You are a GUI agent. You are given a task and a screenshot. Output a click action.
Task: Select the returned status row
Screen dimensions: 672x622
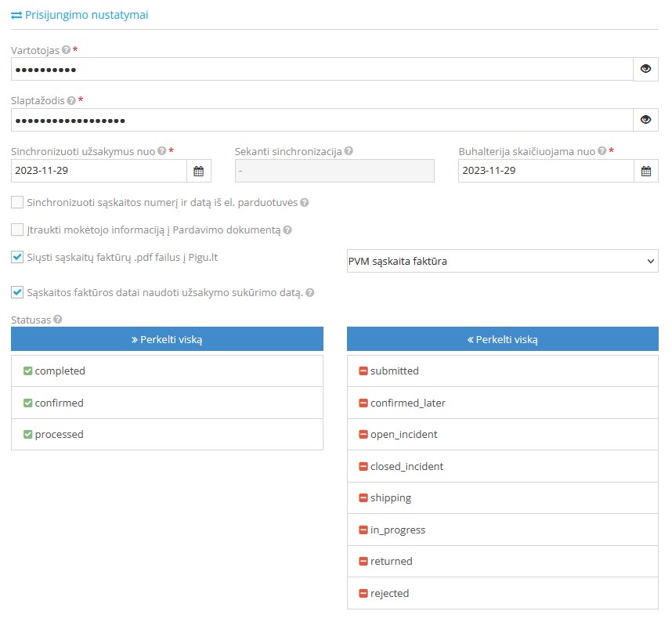502,562
